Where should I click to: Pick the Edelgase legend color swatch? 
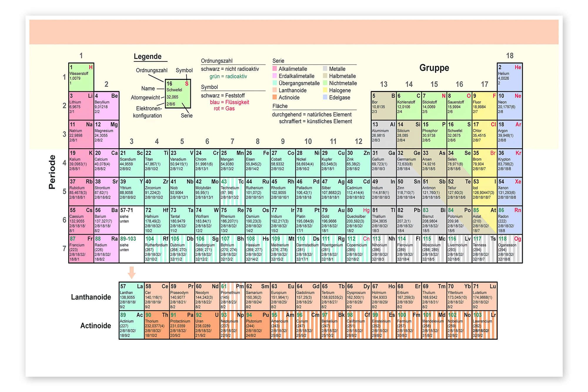pos(325,97)
